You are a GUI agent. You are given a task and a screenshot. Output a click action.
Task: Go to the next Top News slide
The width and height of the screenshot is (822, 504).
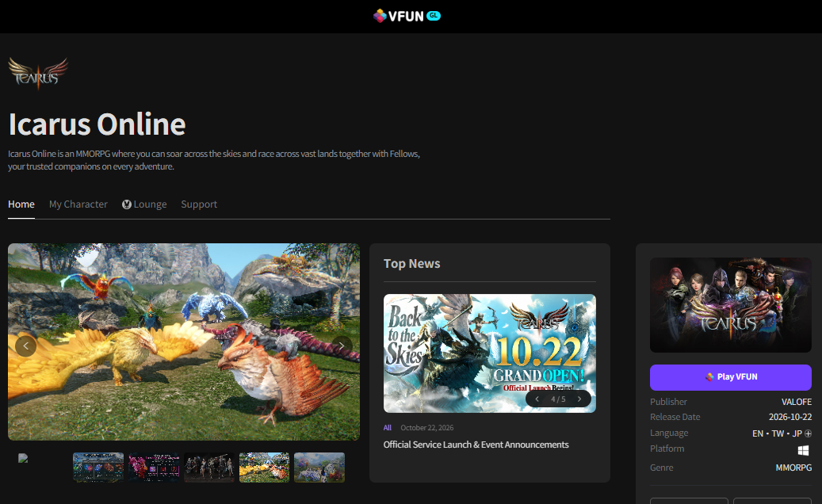pos(579,399)
